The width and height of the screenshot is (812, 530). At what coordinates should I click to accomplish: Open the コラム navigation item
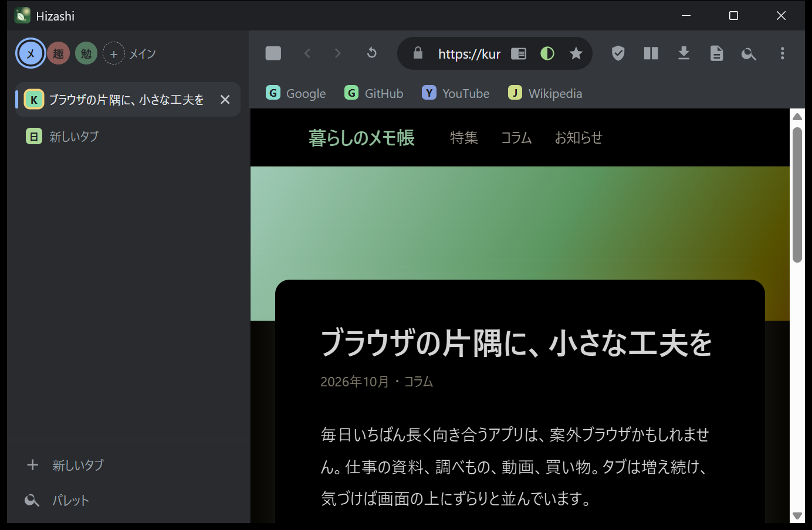point(516,138)
